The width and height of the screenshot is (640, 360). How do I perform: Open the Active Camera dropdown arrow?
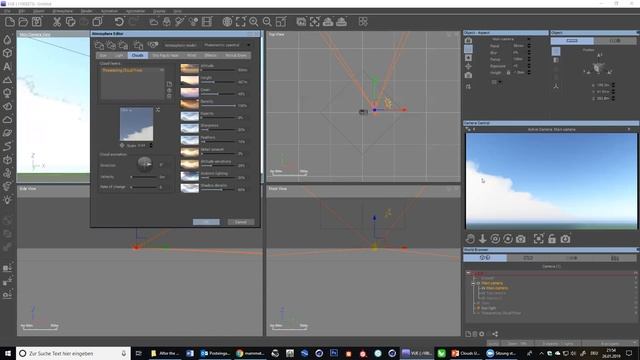629,129
